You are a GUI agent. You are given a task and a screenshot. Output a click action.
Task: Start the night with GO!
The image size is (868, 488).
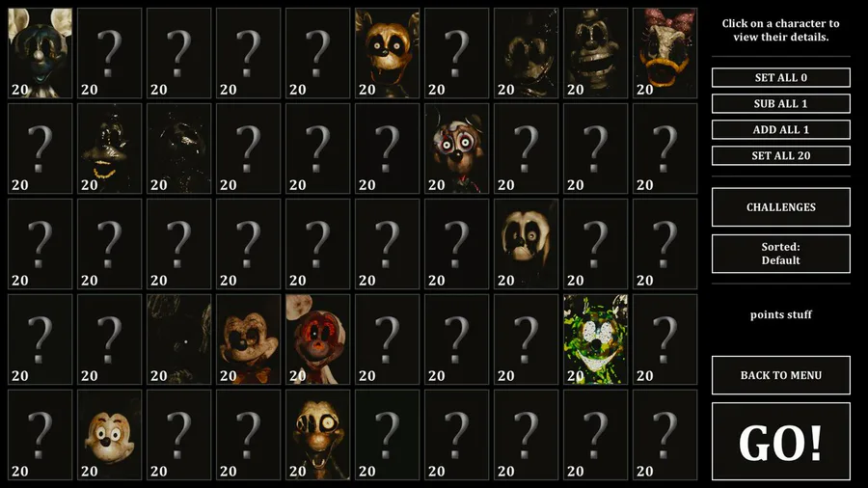click(x=780, y=442)
